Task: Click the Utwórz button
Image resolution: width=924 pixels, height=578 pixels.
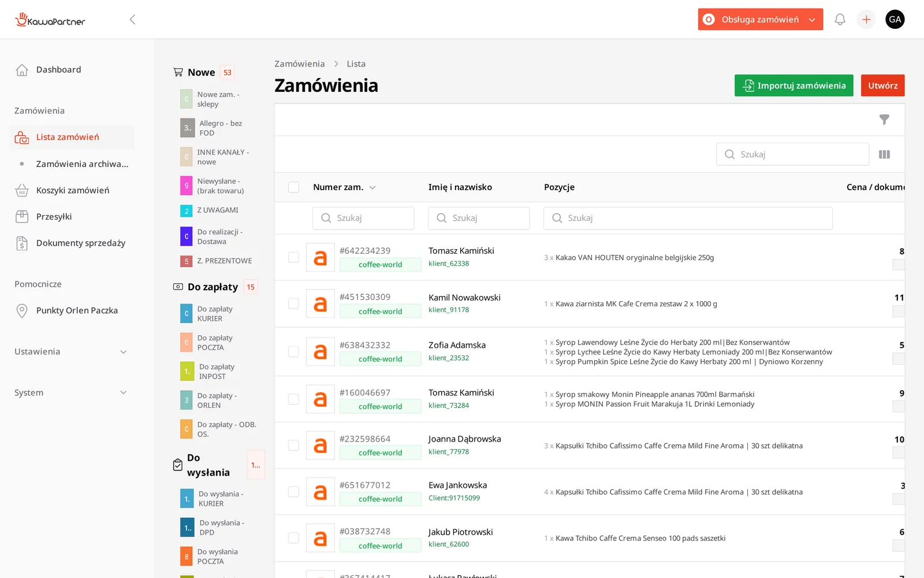Action: click(x=882, y=86)
